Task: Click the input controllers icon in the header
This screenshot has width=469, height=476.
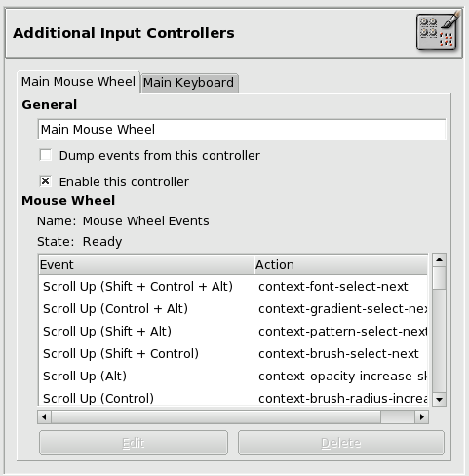Action: click(x=439, y=31)
